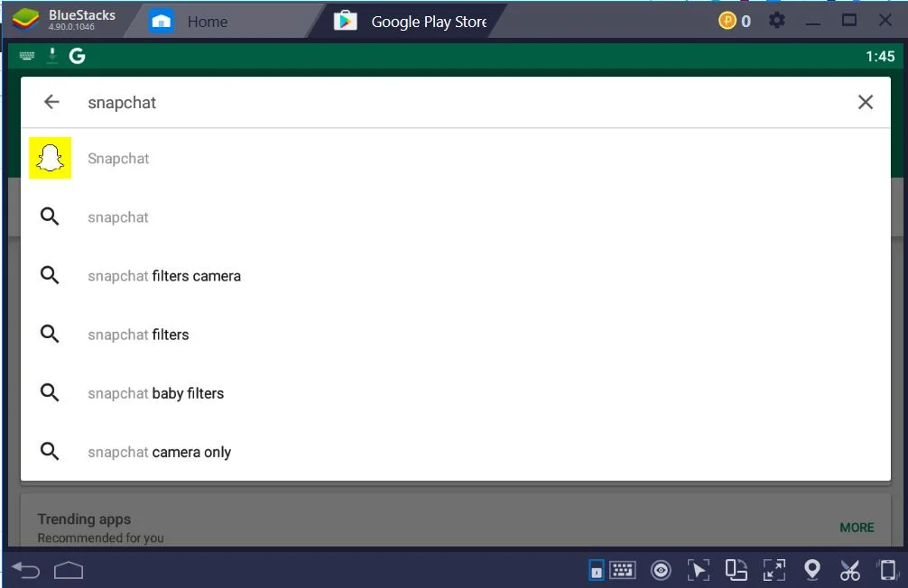Click the shake device phone icon

[888, 570]
